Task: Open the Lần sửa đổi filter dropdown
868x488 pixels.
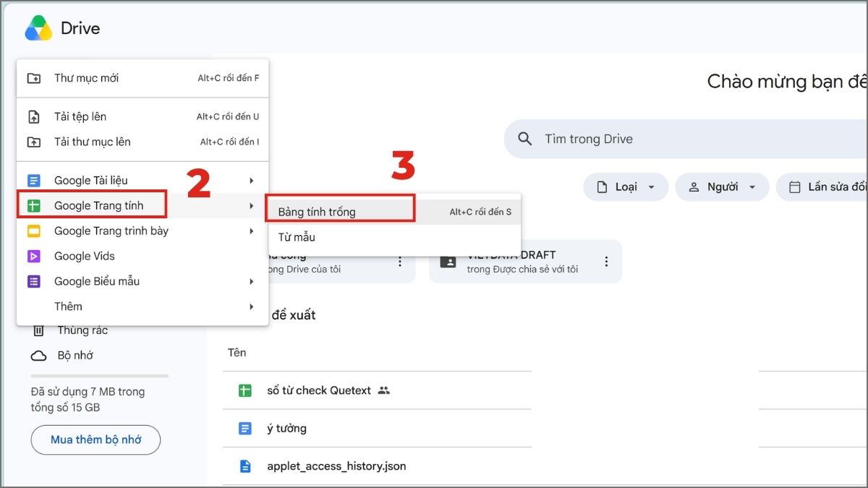Action: click(x=822, y=187)
